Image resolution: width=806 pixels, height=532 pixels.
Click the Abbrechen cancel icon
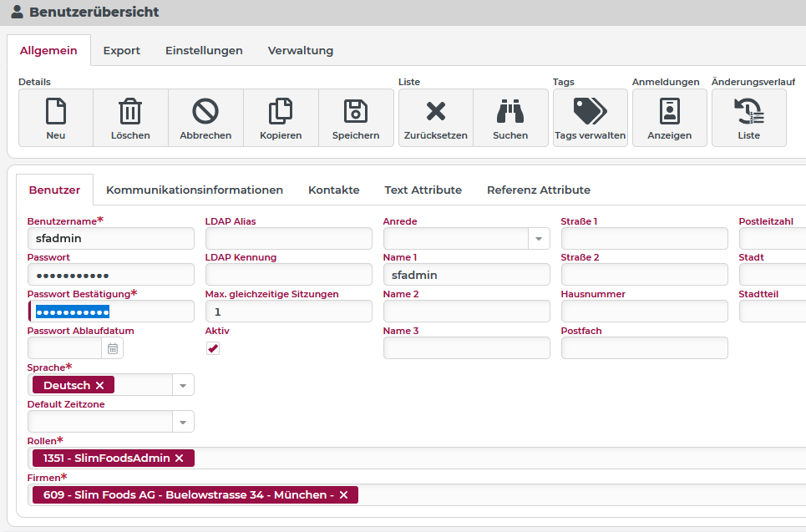click(205, 111)
